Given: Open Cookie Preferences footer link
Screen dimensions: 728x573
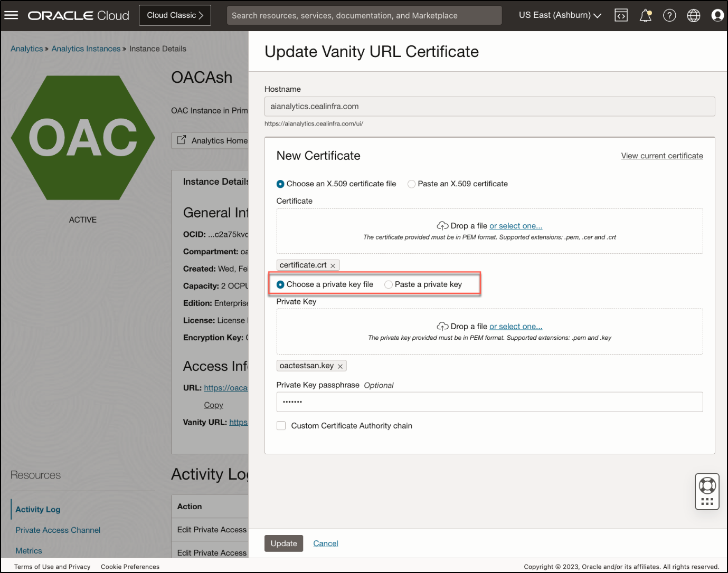Looking at the screenshot, I should [x=130, y=567].
